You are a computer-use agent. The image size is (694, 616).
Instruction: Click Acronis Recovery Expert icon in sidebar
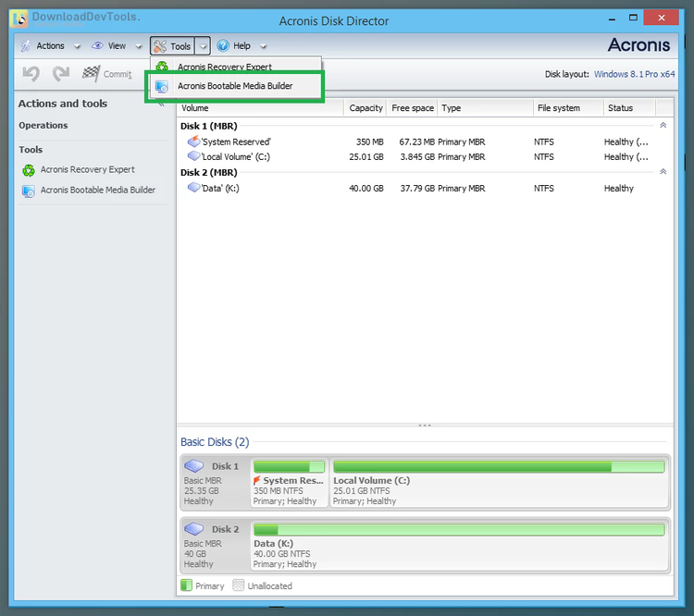pyautogui.click(x=29, y=170)
